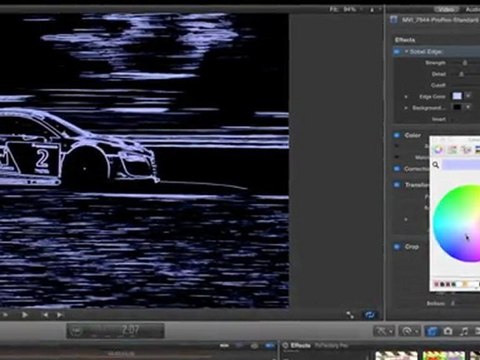This screenshot has height=360, width=480.
Task: Expand the Transform sub-parameter disclosure triangle
Action: (406, 220)
